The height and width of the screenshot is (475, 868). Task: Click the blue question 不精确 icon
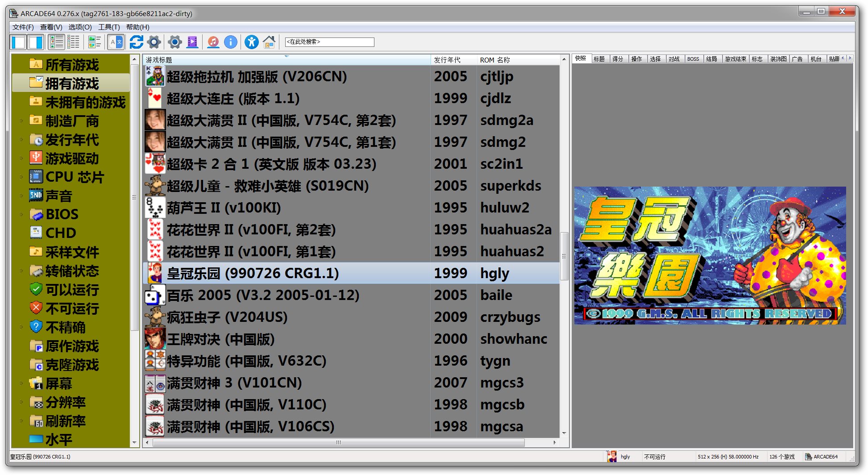36,326
